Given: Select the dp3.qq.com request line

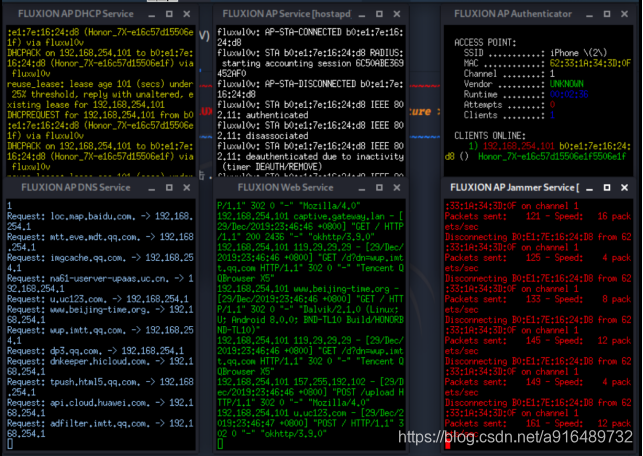Looking at the screenshot, I should click(x=95, y=351).
